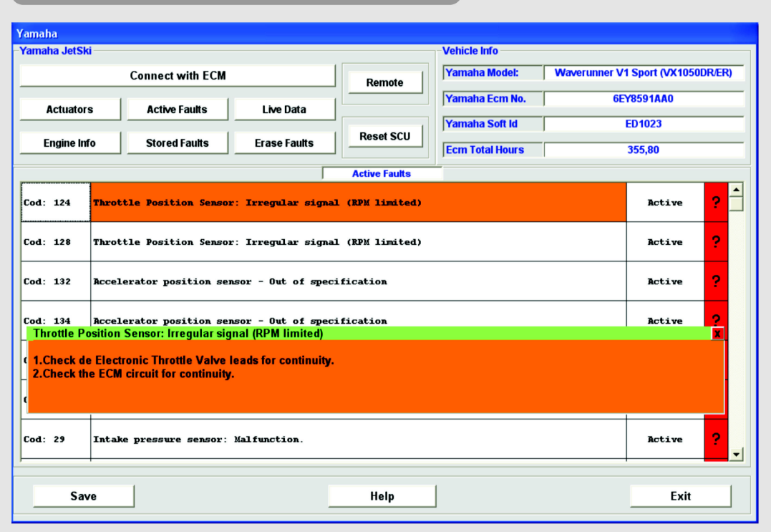Exit the Yamaha diagnostic window
The width and height of the screenshot is (771, 532).
point(681,496)
